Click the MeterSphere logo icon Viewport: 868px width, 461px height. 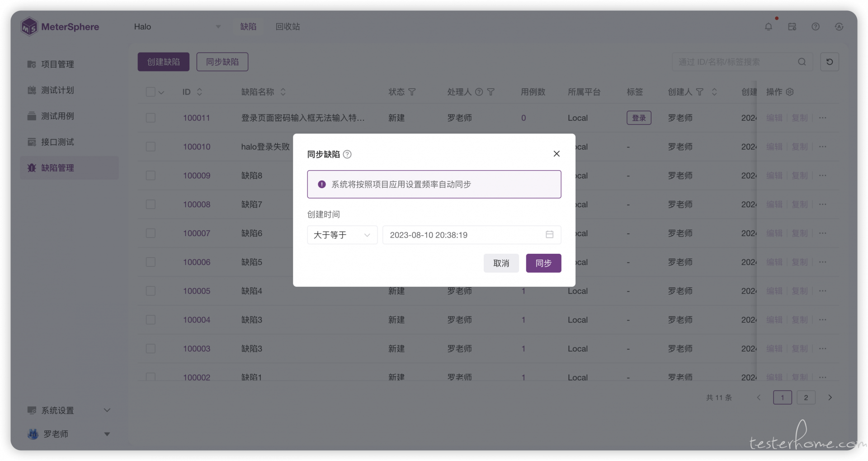point(29,27)
